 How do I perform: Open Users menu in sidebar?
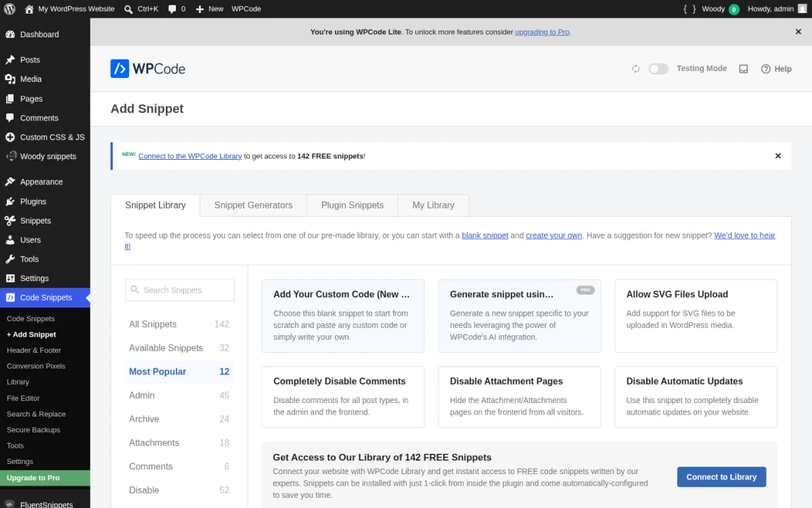coord(45,240)
